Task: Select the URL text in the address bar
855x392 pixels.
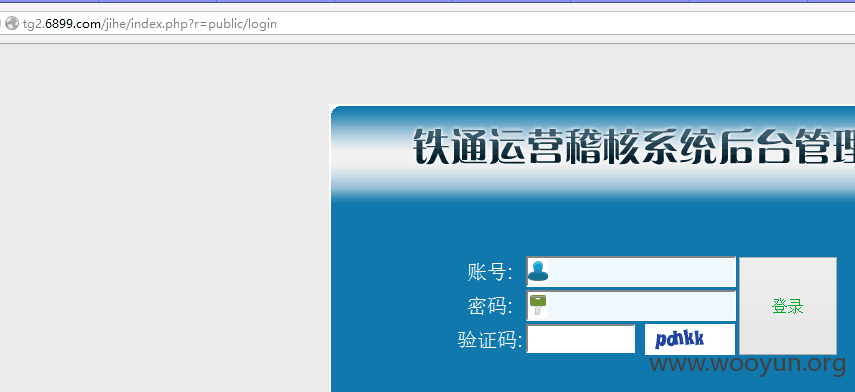Action: tap(149, 24)
